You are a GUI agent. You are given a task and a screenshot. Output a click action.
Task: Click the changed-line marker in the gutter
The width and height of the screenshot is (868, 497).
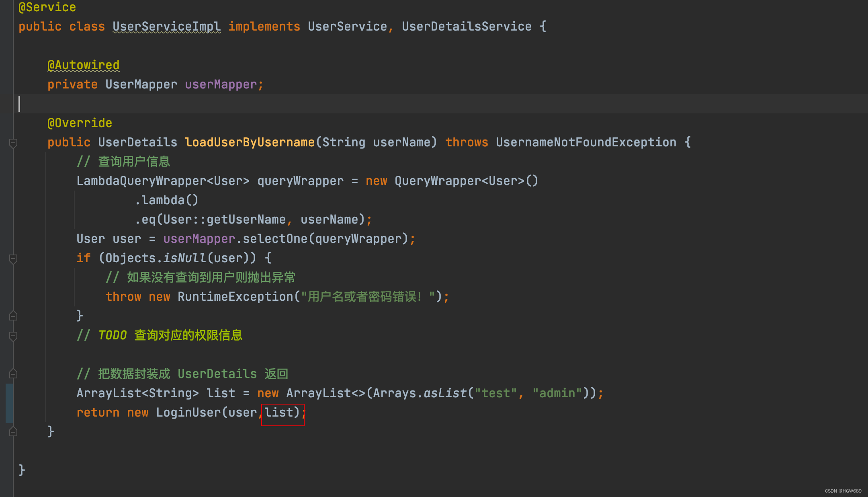pos(9,403)
